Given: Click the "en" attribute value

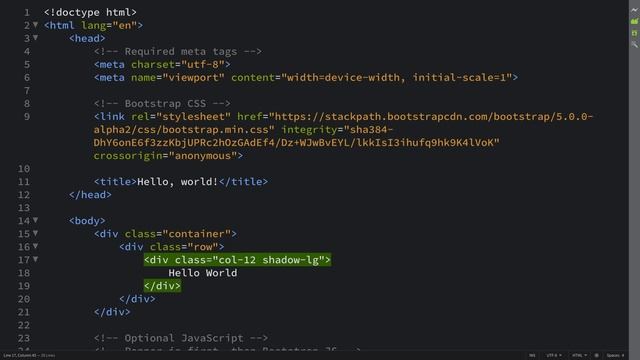Looking at the screenshot, I should click(124, 25).
